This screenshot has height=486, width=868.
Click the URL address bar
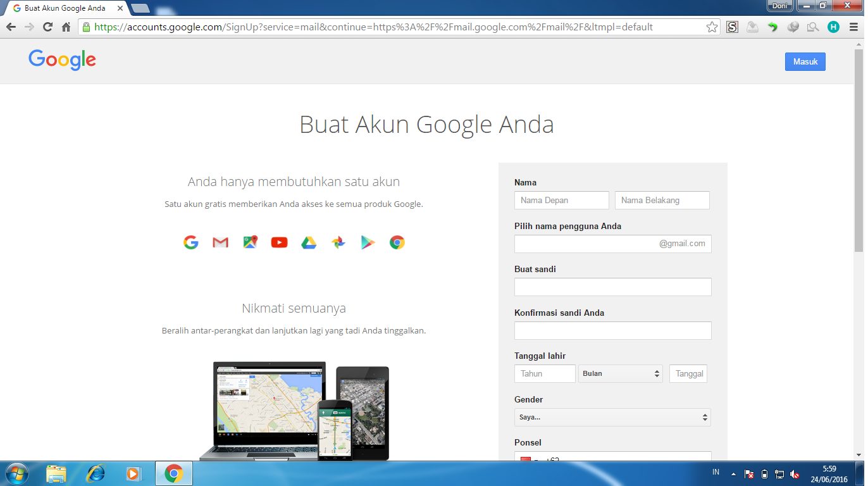[x=399, y=27]
